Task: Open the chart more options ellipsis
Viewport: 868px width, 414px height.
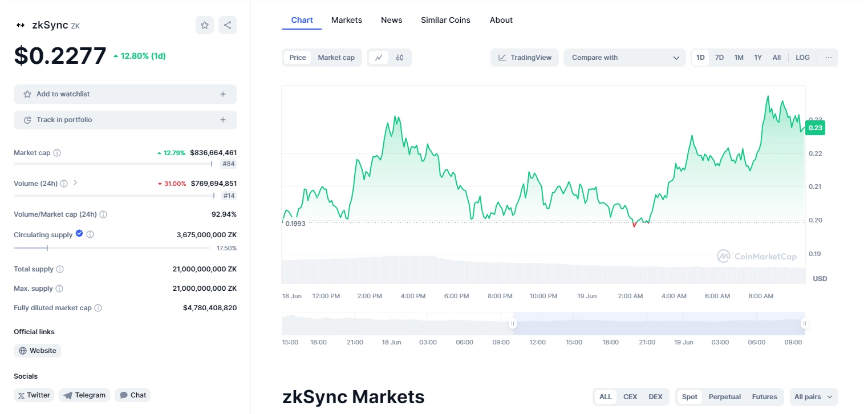Action: tap(829, 58)
